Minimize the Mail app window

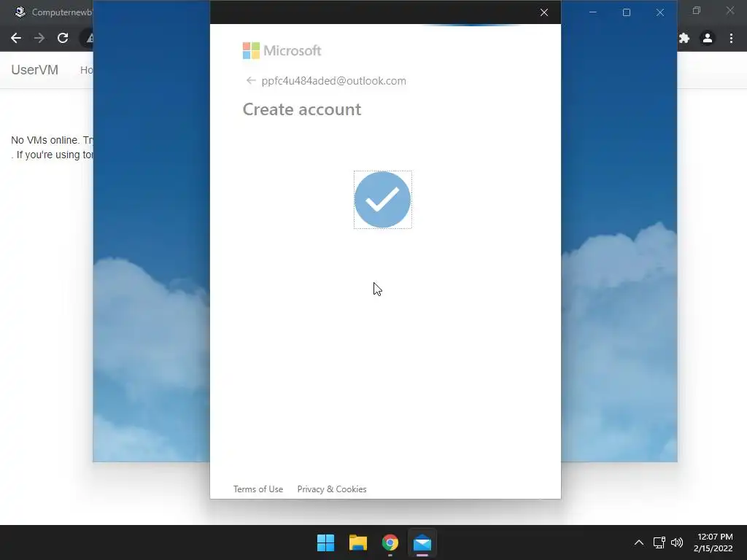tap(592, 12)
